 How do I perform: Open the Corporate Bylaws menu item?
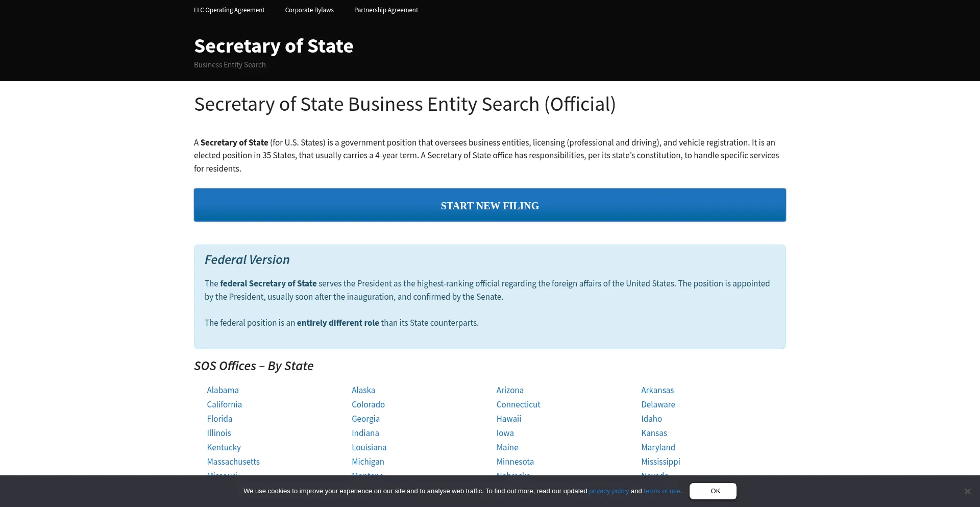[309, 10]
